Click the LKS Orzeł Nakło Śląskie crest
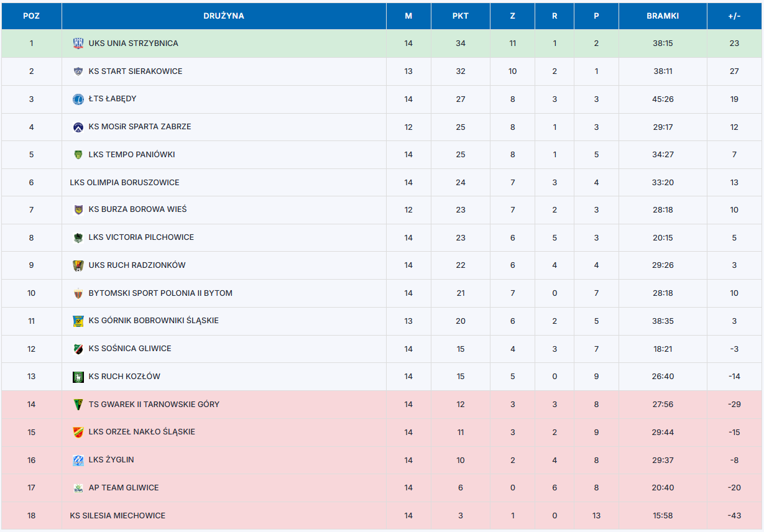Image resolution: width=764 pixels, height=532 pixels. pyautogui.click(x=78, y=432)
